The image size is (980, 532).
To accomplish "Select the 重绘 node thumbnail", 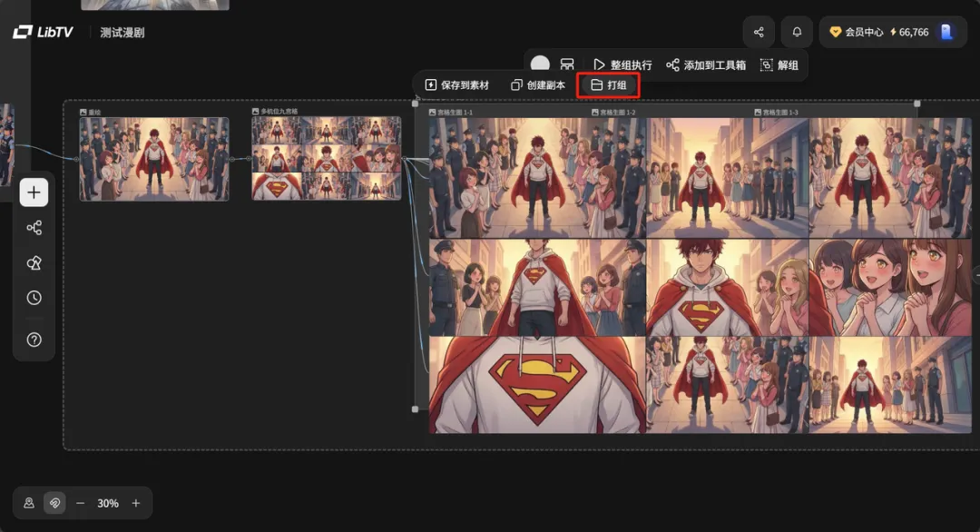I will pyautogui.click(x=153, y=159).
